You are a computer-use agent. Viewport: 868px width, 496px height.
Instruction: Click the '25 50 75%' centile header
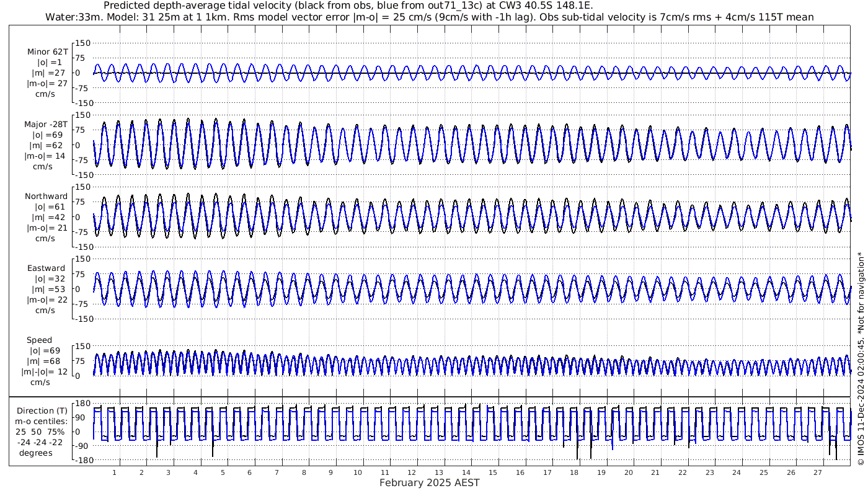[x=40, y=432]
